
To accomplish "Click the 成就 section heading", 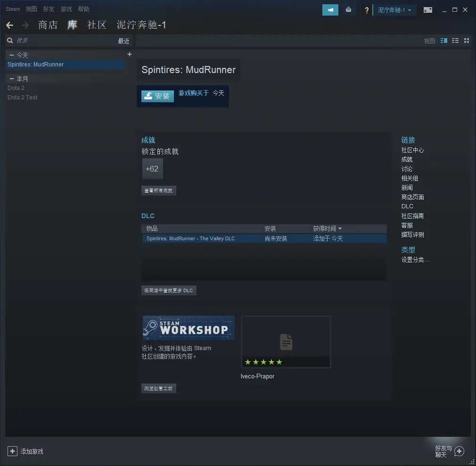I will [148, 140].
